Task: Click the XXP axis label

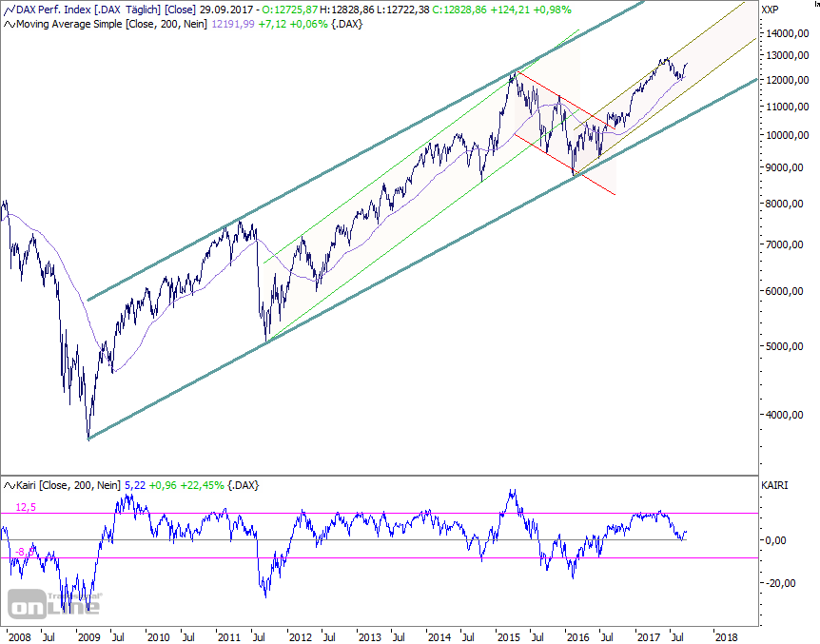Action: click(x=770, y=10)
